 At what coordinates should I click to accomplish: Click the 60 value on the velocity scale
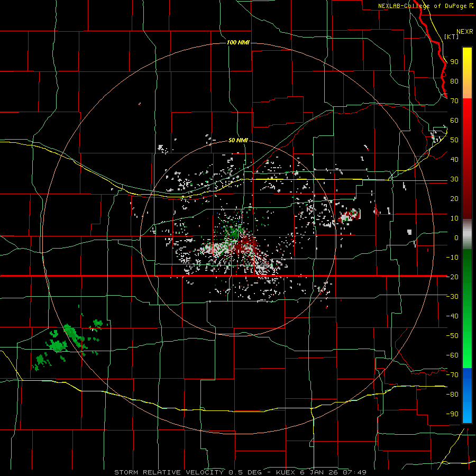(x=454, y=121)
